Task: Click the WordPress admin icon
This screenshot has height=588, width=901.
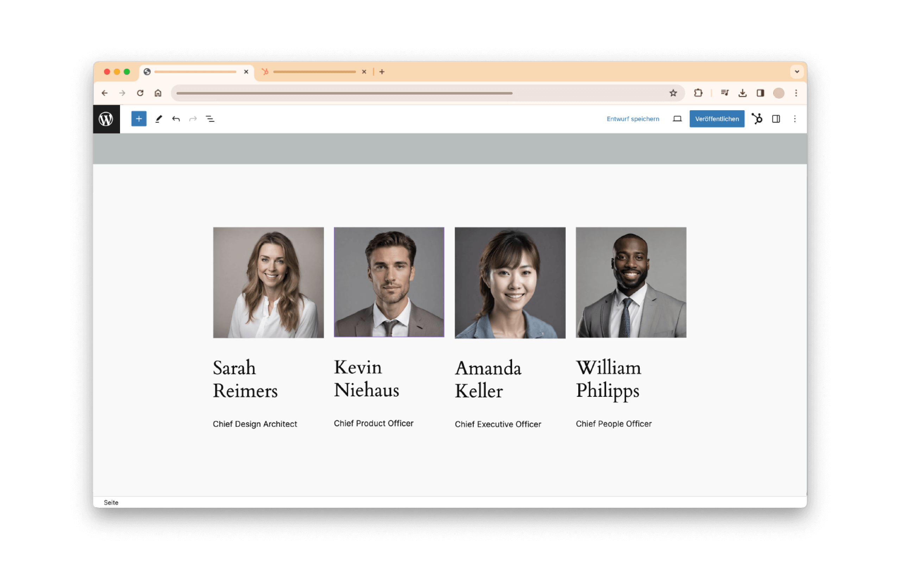Action: pyautogui.click(x=107, y=119)
